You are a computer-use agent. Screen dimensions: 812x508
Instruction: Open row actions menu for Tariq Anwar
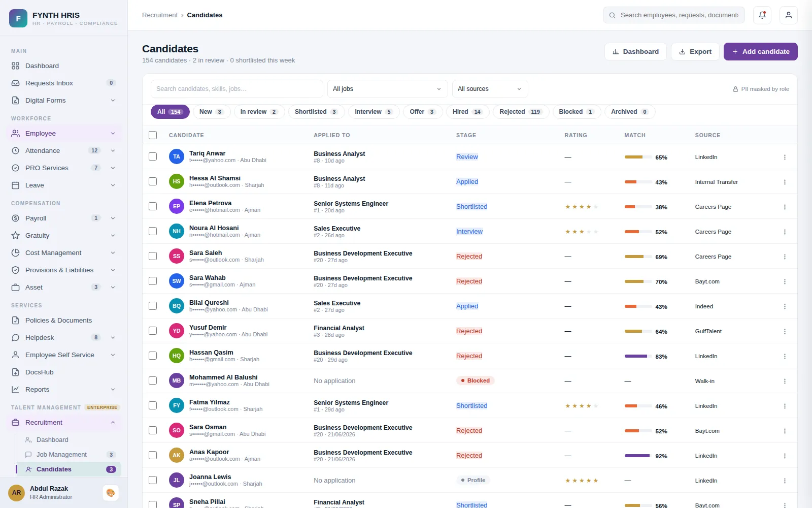[x=785, y=157]
